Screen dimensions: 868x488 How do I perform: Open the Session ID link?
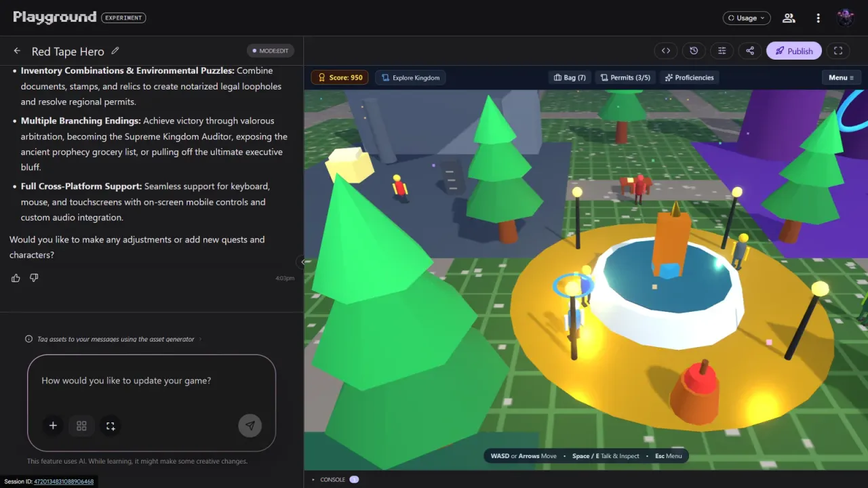click(64, 481)
